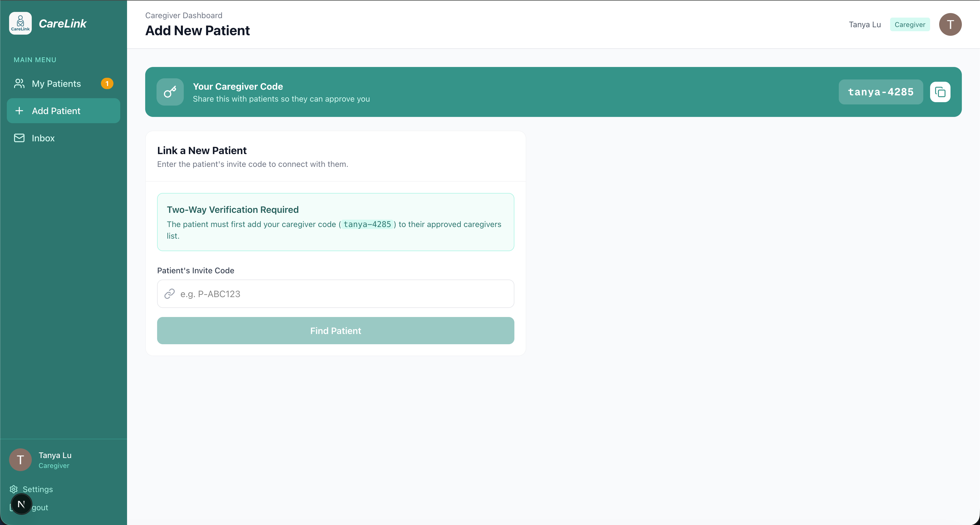Click the Caregiver role badge

(910, 24)
